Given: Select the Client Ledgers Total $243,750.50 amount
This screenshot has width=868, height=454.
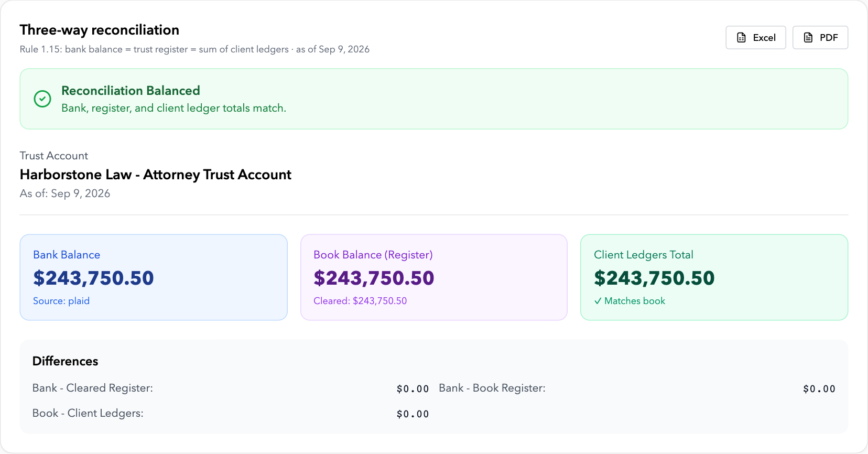Looking at the screenshot, I should point(654,278).
